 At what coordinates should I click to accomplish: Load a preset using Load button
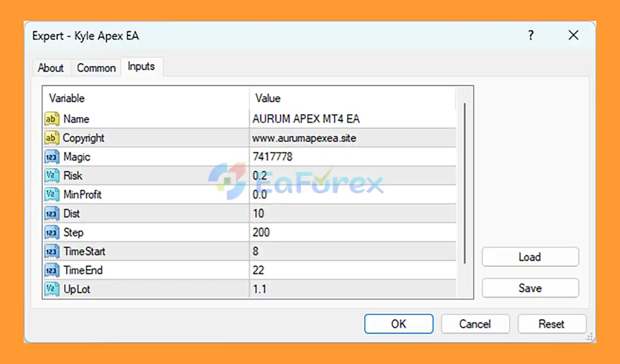(530, 257)
